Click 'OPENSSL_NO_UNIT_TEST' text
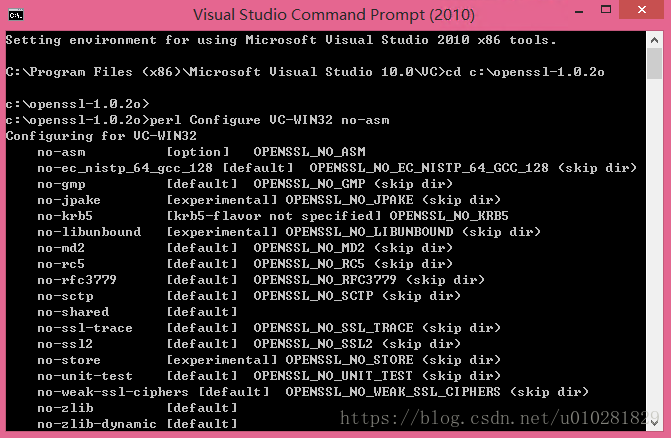 point(333,376)
